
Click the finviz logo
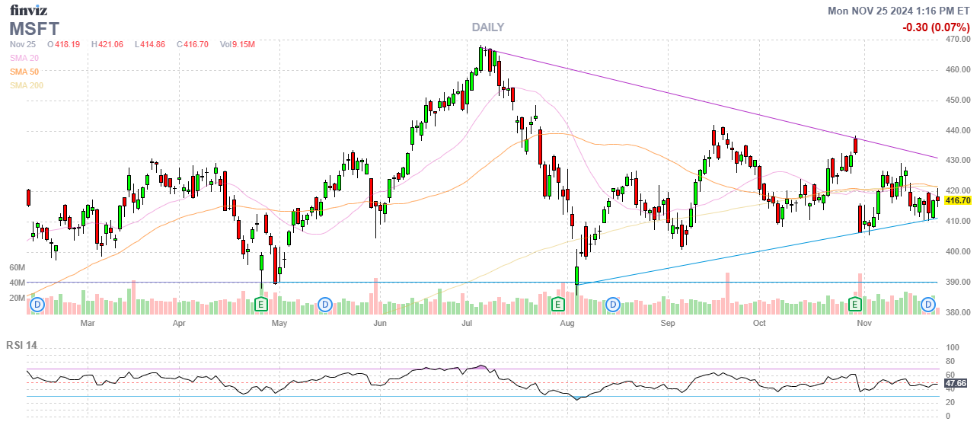[x=27, y=11]
